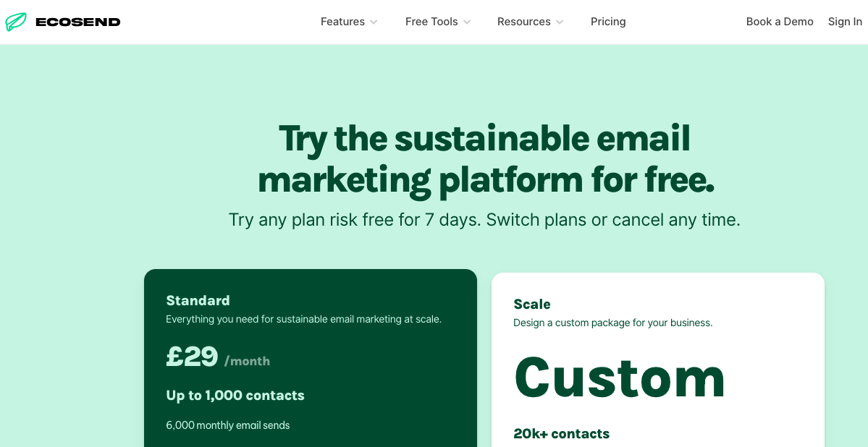Screen dimensions: 868x447
Task: Select Resources in the navigation bar
Action: tap(524, 22)
